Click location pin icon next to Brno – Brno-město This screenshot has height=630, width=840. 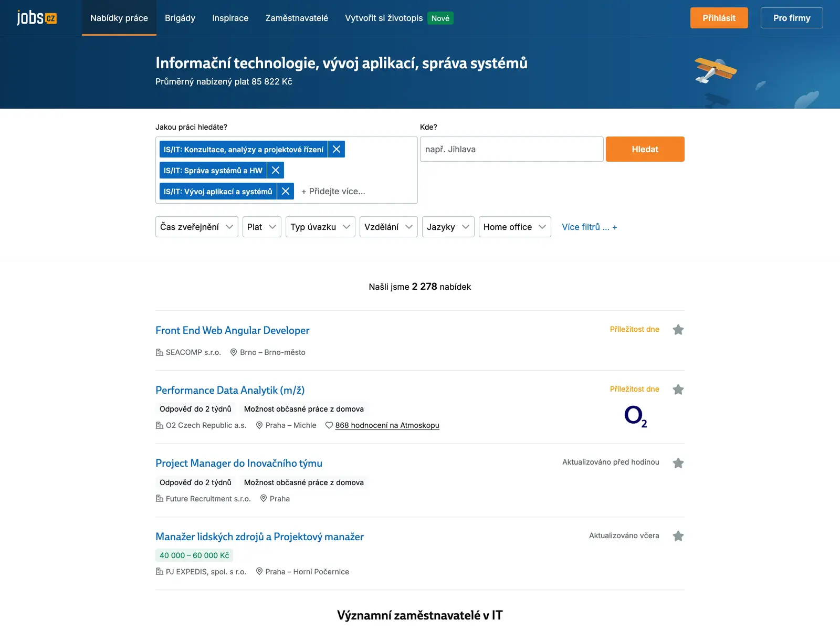click(x=234, y=352)
